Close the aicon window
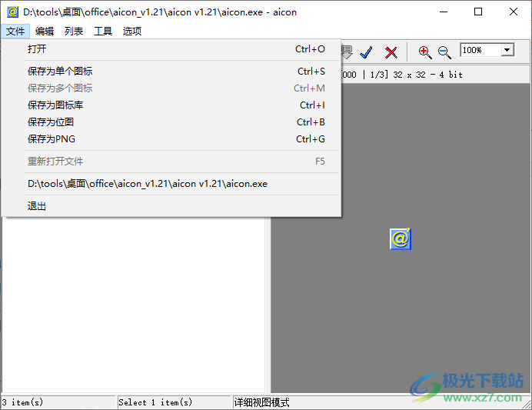532x410 pixels. coord(514,12)
